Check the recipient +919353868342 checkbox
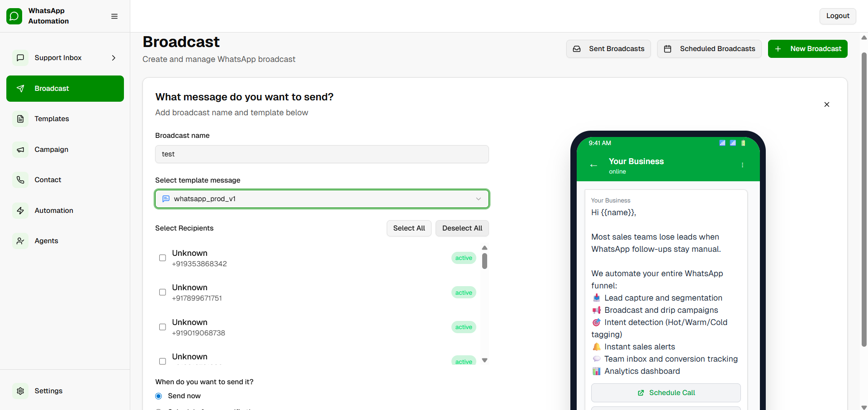The height and width of the screenshot is (410, 868). [162, 258]
